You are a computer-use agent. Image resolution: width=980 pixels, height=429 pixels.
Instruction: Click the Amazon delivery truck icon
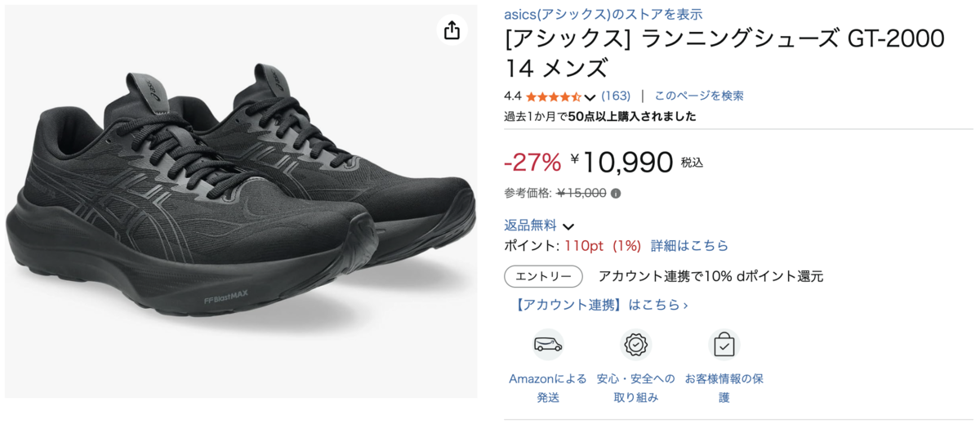click(x=548, y=345)
